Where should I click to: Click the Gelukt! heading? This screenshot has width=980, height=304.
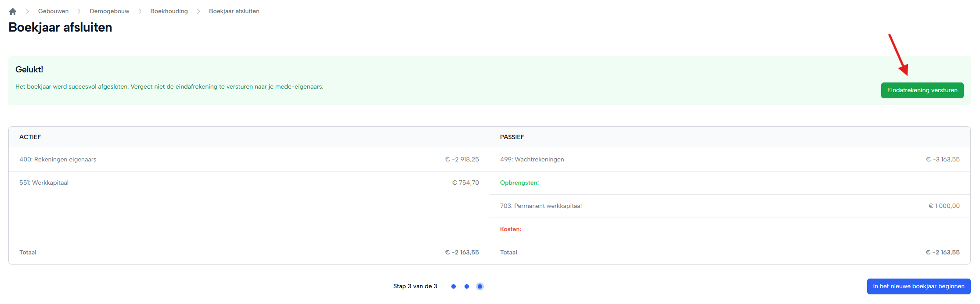(x=29, y=70)
